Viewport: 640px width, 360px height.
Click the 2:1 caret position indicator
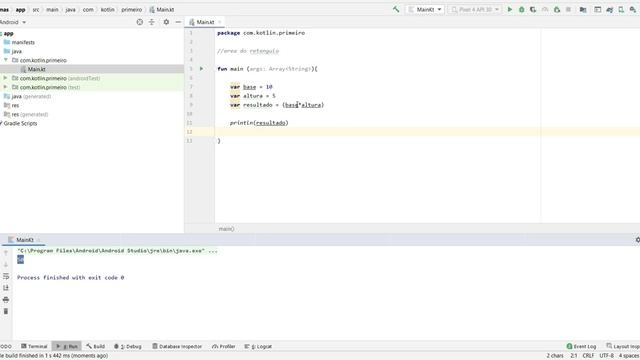[x=573, y=356]
